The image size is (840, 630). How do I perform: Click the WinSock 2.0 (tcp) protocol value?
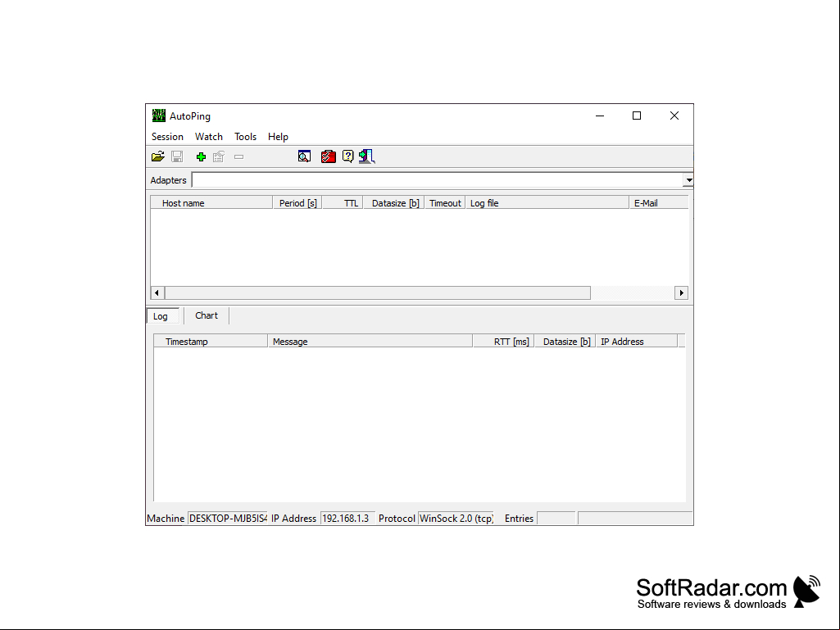[x=456, y=518]
